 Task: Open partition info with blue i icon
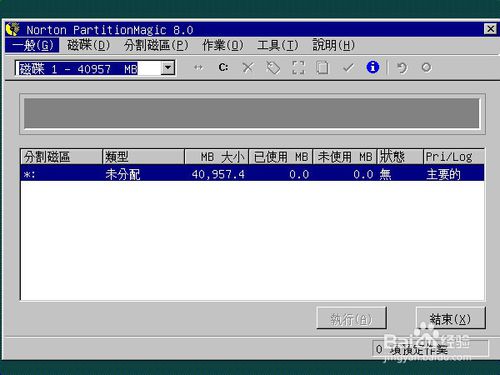pyautogui.click(x=373, y=67)
